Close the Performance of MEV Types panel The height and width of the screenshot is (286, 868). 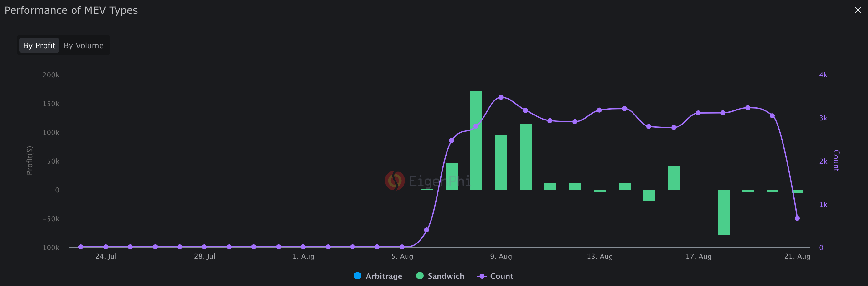point(858,10)
